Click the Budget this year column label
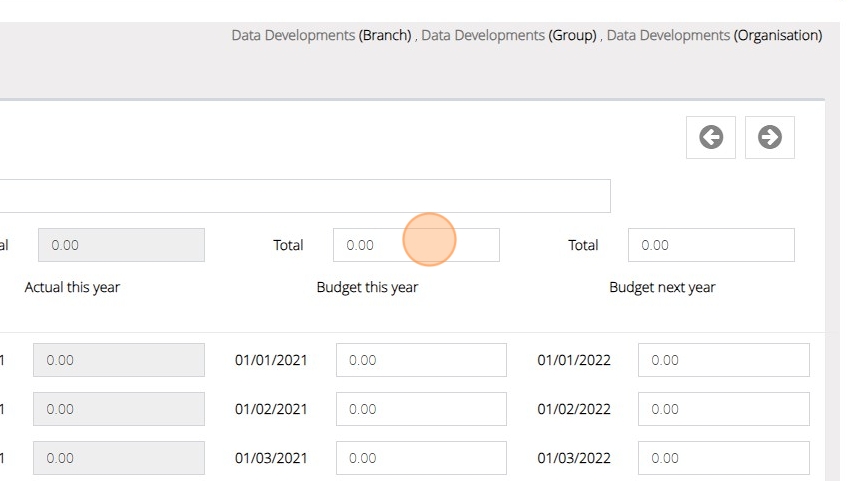The image size is (860, 481). (367, 288)
